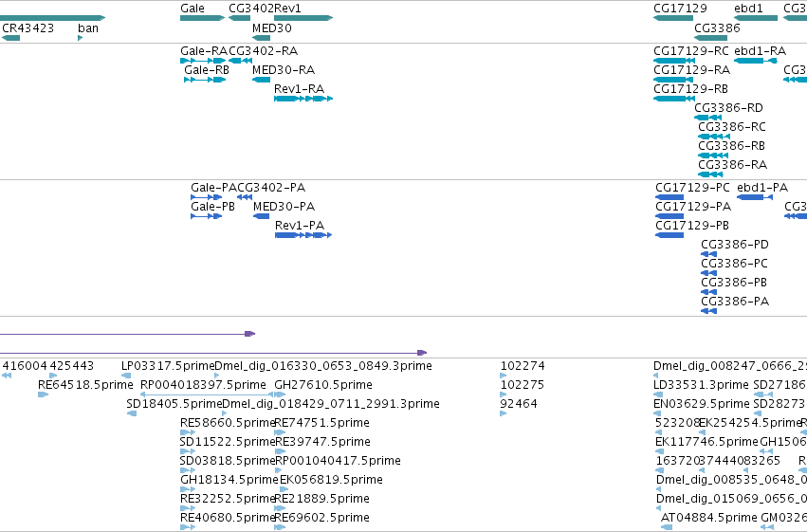
Task: Click the SD03818.5prime feature glyph
Action: [x=188, y=471]
